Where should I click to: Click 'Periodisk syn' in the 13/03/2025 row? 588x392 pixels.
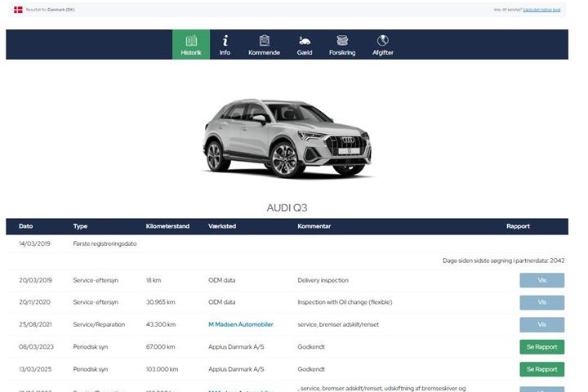[91, 369]
